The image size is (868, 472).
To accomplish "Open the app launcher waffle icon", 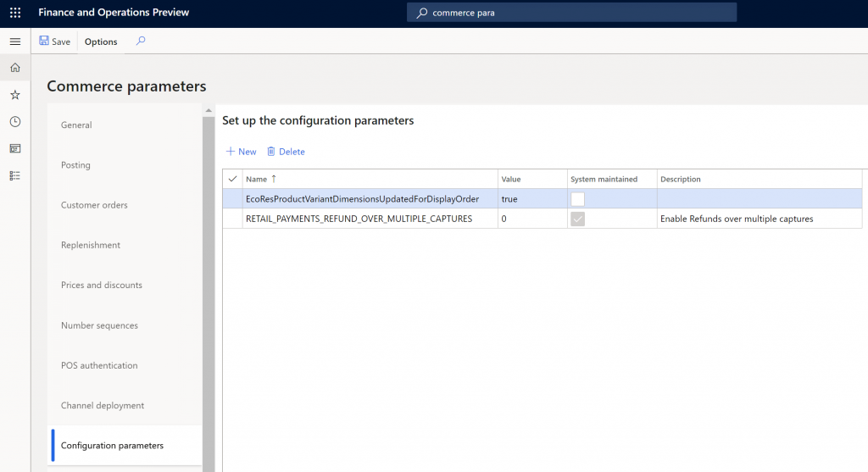I will (15, 12).
